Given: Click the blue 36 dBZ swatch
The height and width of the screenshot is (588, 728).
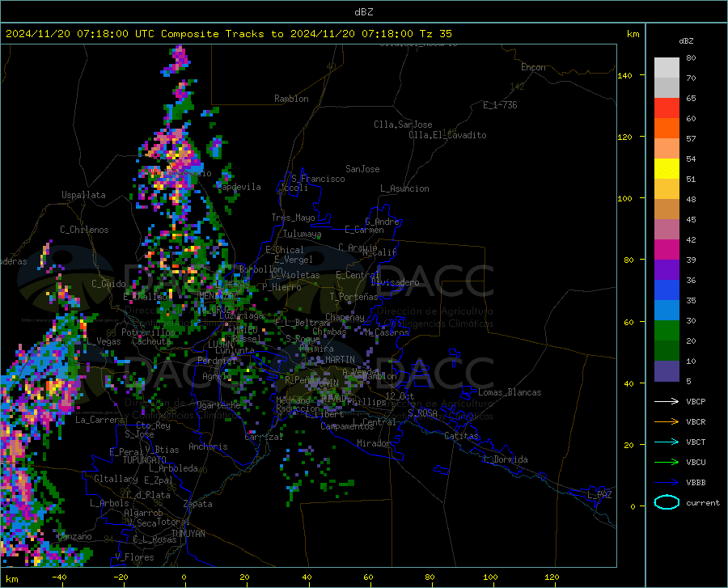Looking at the screenshot, I should coord(667,290).
